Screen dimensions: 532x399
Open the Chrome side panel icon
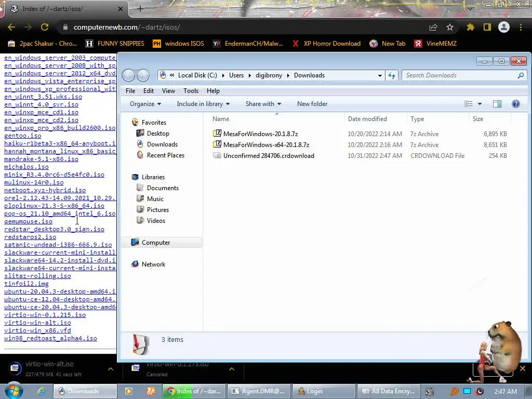[487, 27]
